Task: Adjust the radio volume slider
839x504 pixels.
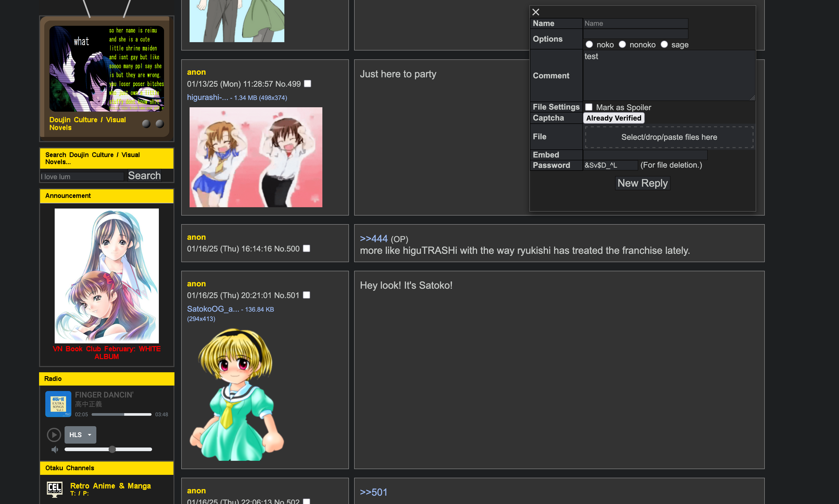Action: 112,449
